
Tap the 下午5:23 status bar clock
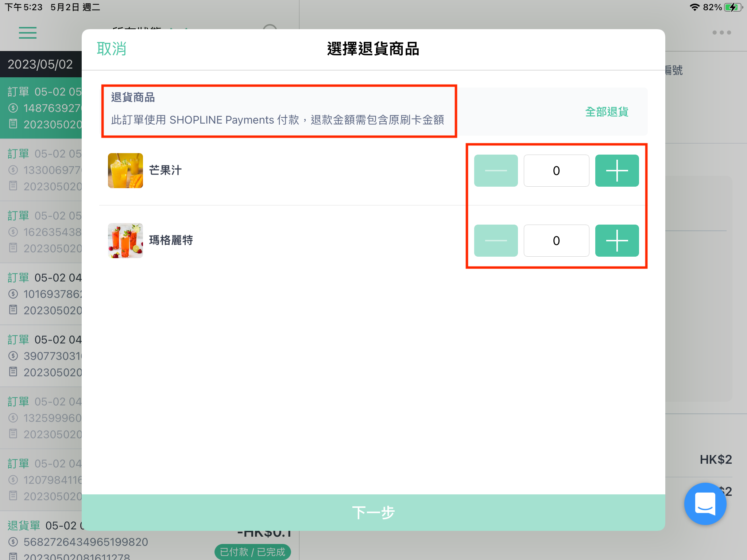24,7
